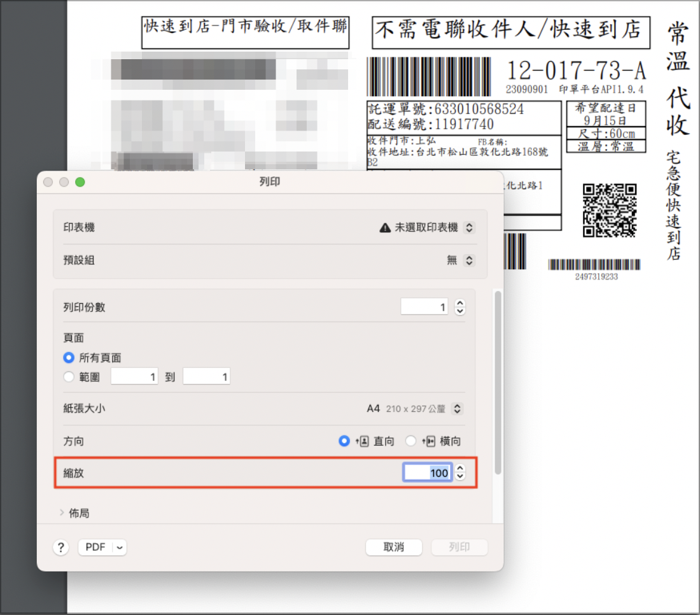The image size is (700, 615).
Task: Click the 溫層:常溫 text
Action: pos(606,146)
